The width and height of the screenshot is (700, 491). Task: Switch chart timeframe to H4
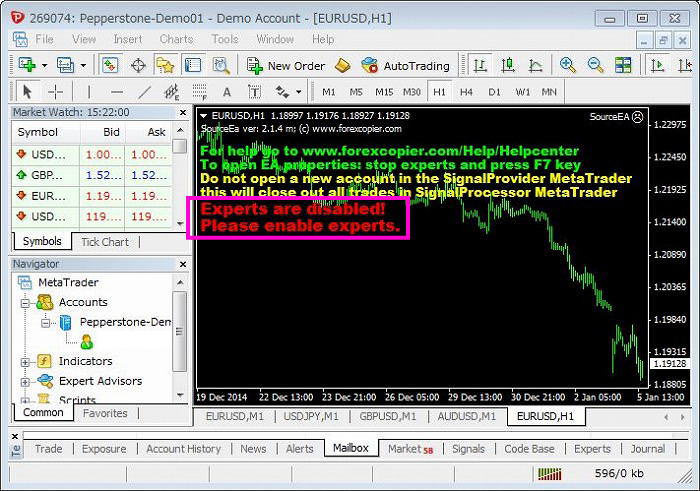(x=466, y=92)
